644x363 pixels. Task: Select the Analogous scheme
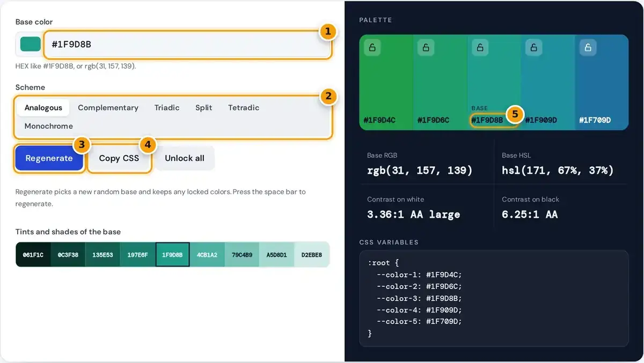tap(43, 108)
